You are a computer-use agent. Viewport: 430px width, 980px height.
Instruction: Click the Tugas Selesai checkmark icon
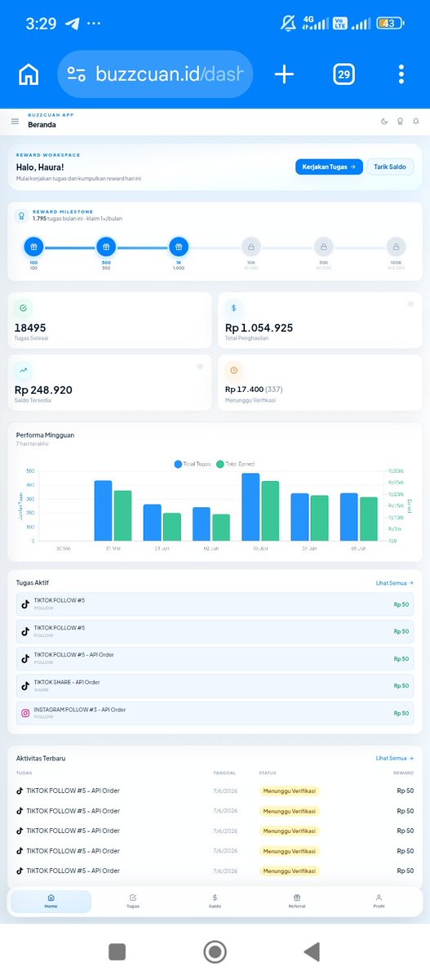[23, 308]
